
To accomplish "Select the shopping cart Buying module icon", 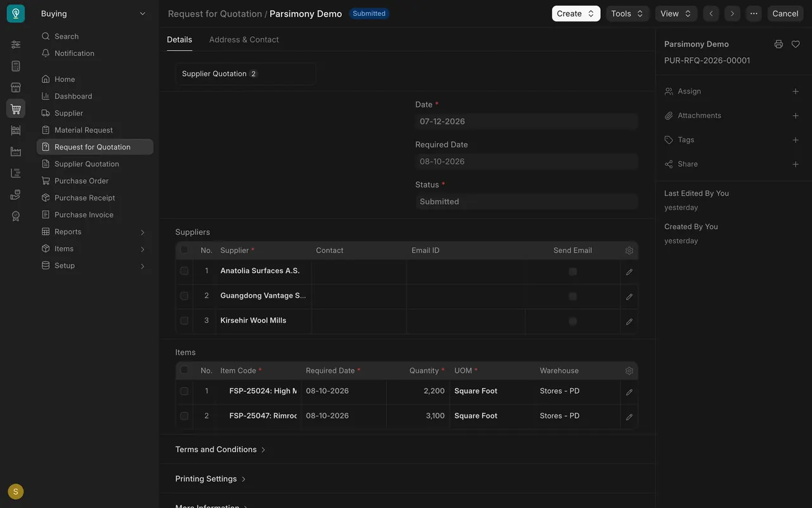I will tap(16, 109).
